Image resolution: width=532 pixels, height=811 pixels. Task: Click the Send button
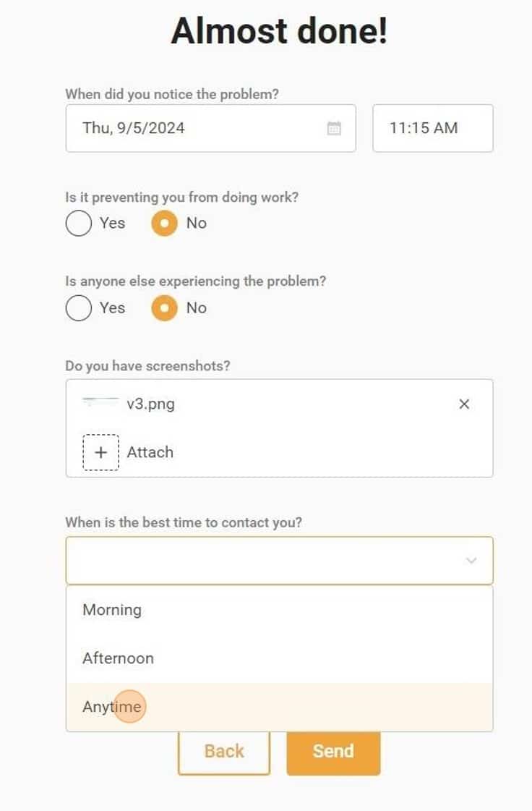pos(333,751)
